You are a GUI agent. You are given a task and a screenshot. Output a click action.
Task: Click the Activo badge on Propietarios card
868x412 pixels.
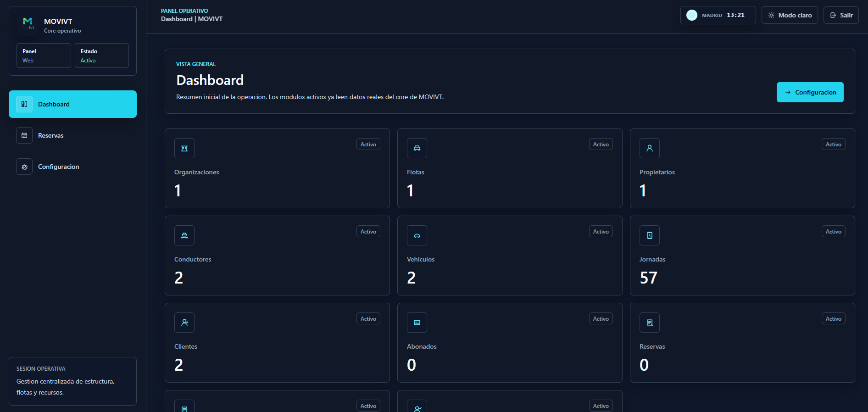coord(834,145)
